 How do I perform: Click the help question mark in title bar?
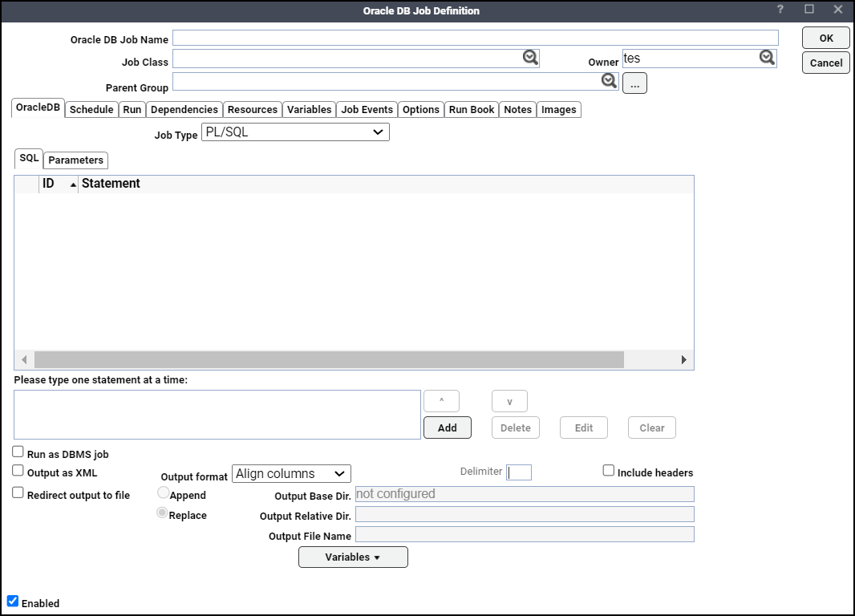click(x=780, y=10)
